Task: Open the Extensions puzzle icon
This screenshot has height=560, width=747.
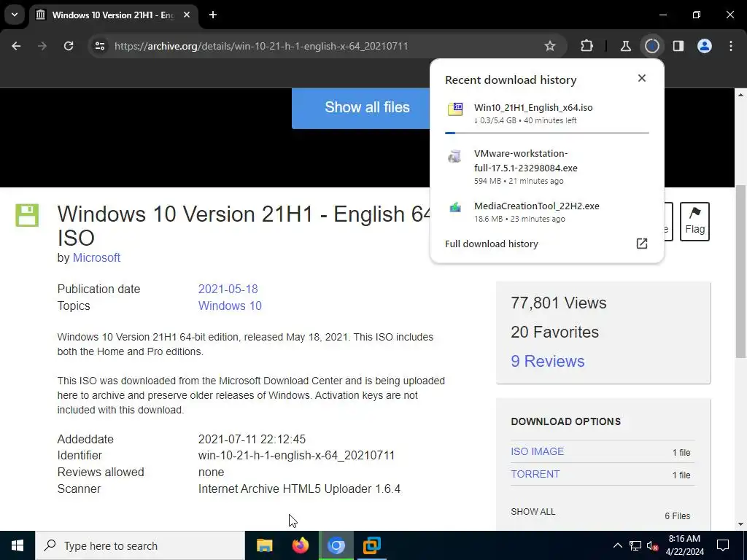Action: 587,46
